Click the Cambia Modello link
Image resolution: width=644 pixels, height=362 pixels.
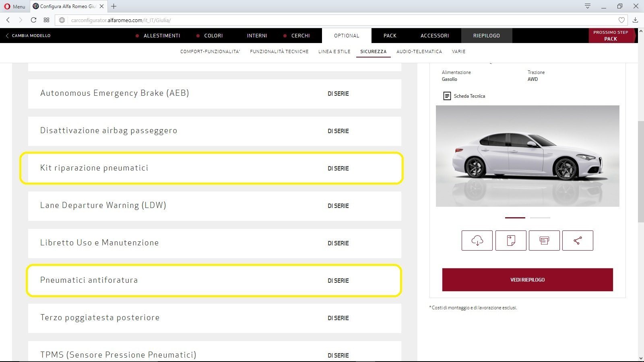click(31, 36)
